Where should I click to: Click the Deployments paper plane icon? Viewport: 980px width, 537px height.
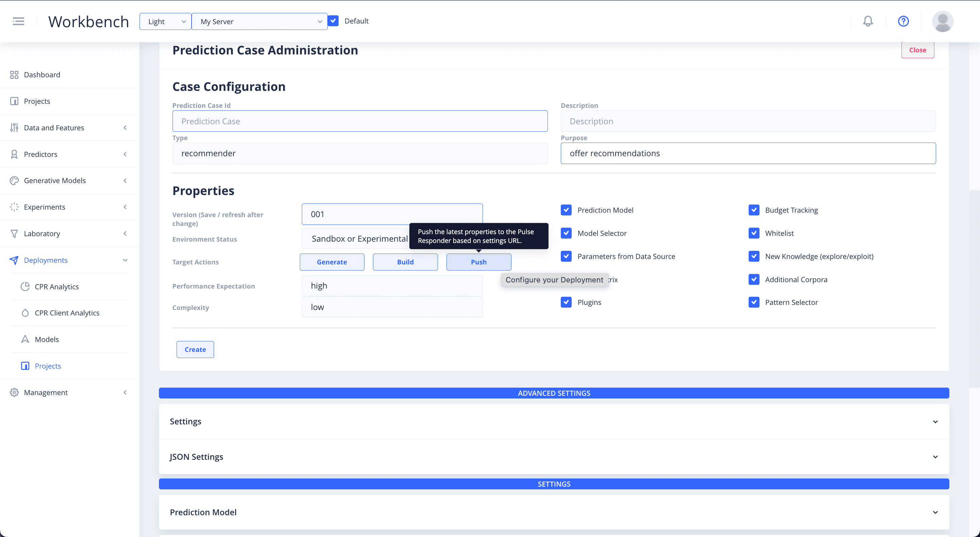[x=14, y=260]
